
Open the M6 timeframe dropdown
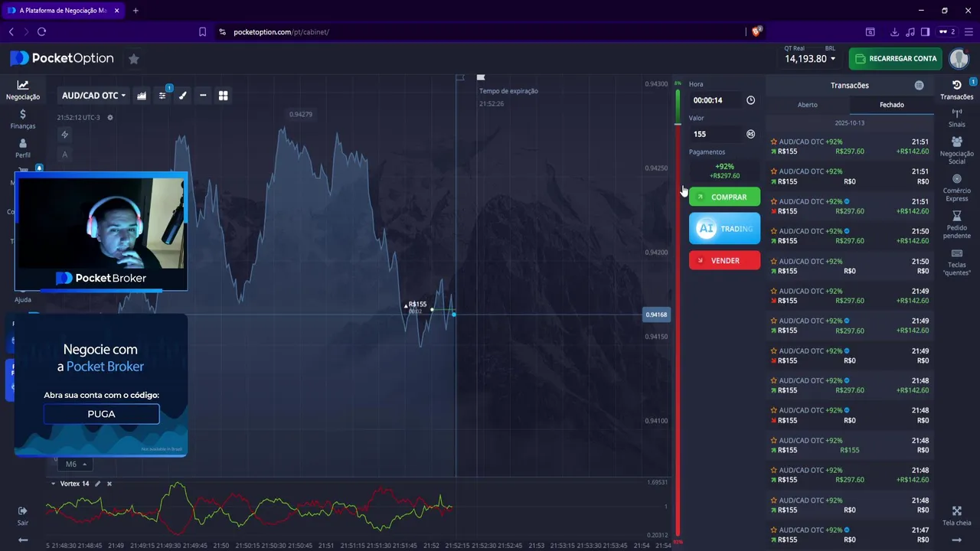[75, 464]
